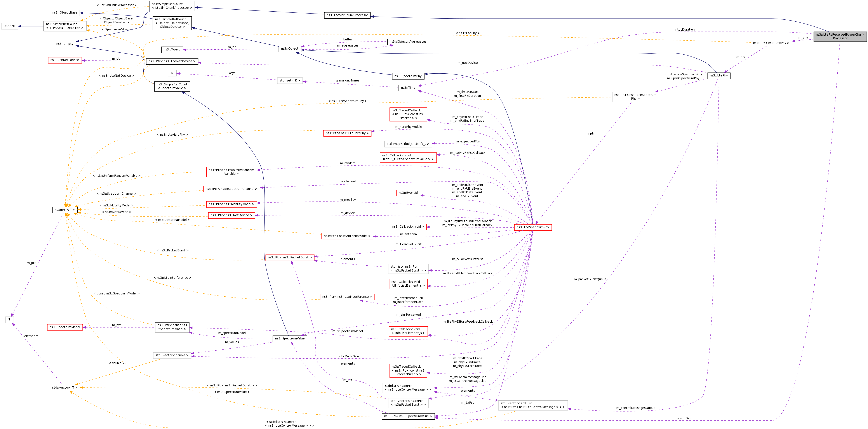Click std::vector< std::list< Ptr< LteControlMessage > > > node
The height and width of the screenshot is (429, 868).
tap(533, 405)
